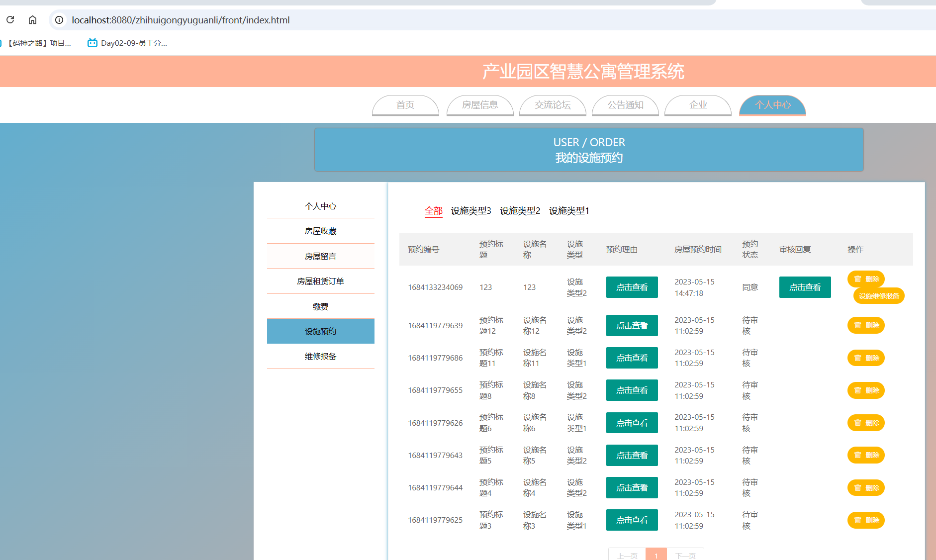Delete reservation 1684133234069 via trash icon
This screenshot has height=560, width=936.
tap(866, 279)
